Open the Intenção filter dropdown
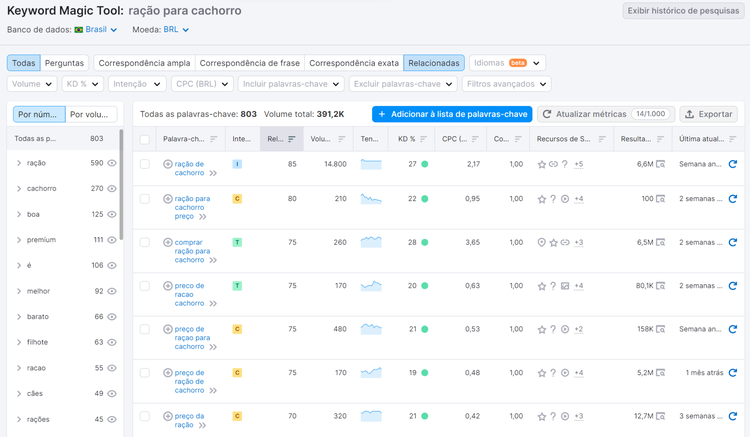The width and height of the screenshot is (750, 437). [x=137, y=84]
